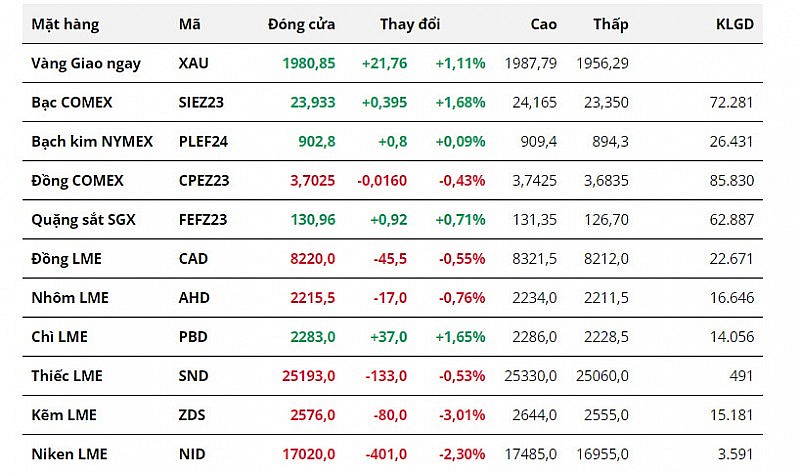Viewport: 800px width, 473px height.
Task: Click the Đóng cửa column header
Action: (301, 24)
